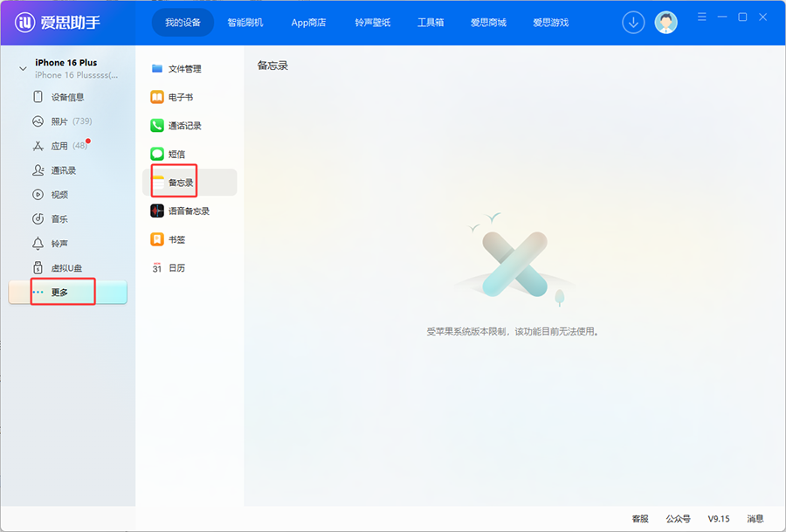The height and width of the screenshot is (532, 786).
Task: Click the 客服 link in footer
Action: (x=640, y=519)
